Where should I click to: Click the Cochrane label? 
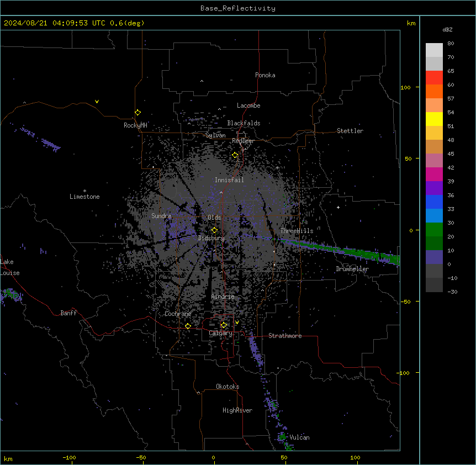pos(178,314)
